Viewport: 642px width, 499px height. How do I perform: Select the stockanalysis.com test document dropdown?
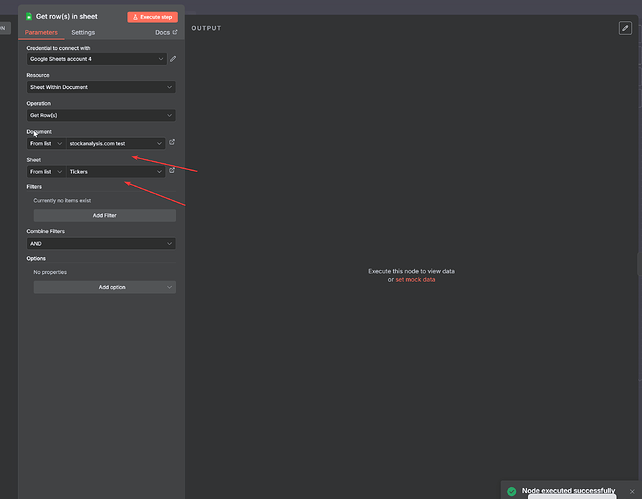116,144
